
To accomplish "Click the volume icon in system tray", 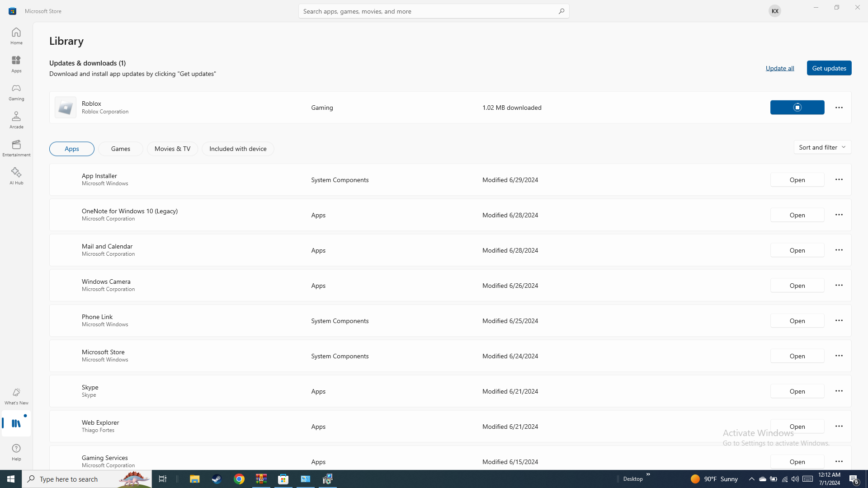I will tap(795, 479).
